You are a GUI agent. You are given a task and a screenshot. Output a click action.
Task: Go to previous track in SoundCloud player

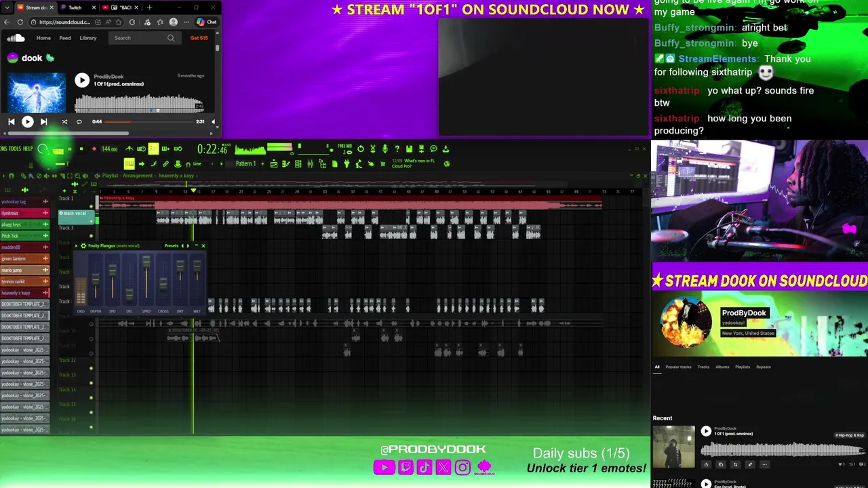(x=11, y=122)
